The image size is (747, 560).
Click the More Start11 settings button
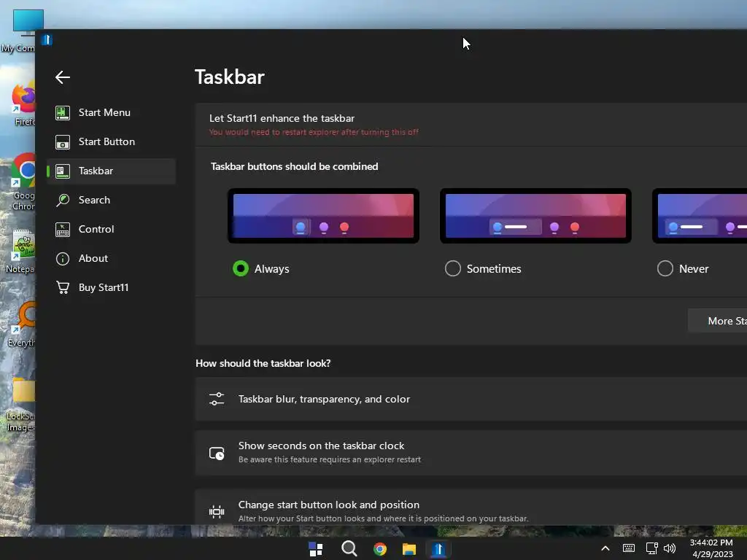[x=718, y=321]
